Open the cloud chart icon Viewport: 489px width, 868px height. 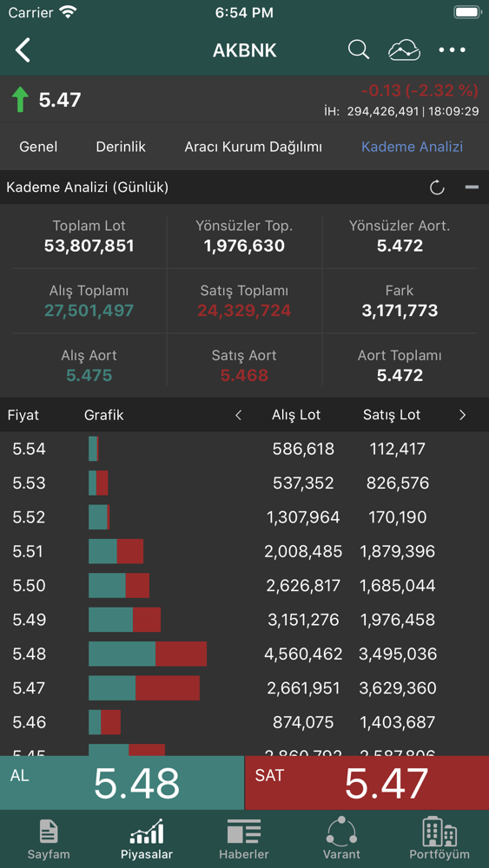coord(404,49)
